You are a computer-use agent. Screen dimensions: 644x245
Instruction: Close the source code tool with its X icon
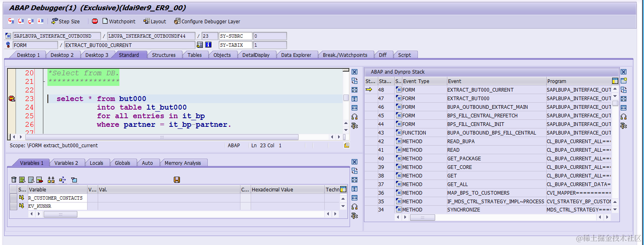click(355, 72)
